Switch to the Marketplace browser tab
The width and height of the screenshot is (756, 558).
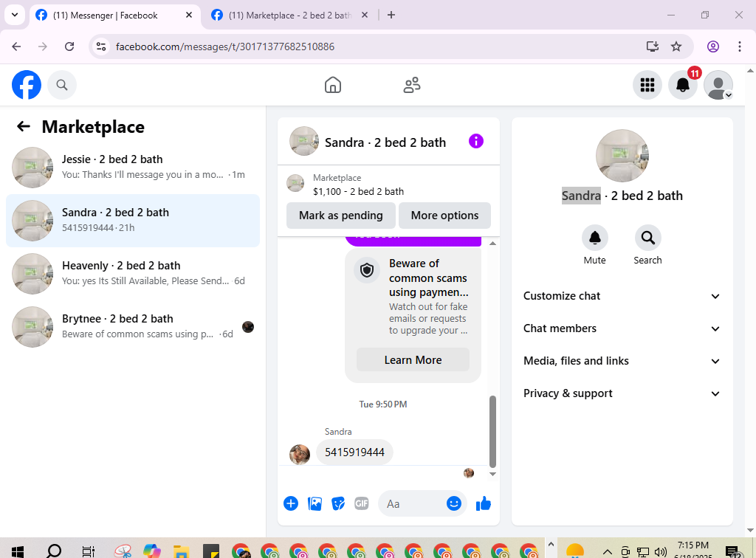pos(289,15)
